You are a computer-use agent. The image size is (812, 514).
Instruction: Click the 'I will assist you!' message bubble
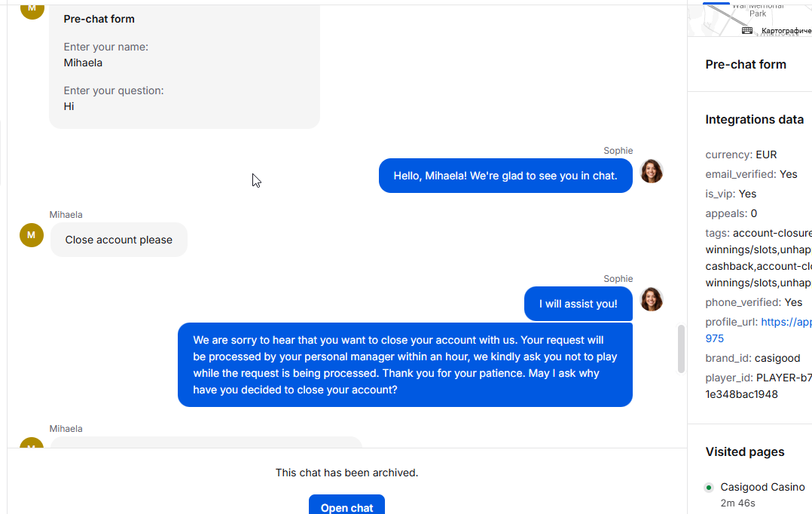coord(578,304)
